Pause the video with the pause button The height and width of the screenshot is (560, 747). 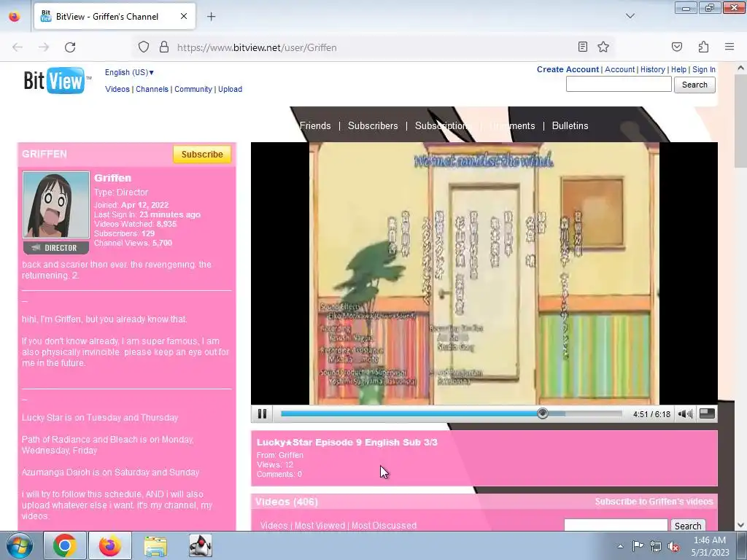click(262, 414)
